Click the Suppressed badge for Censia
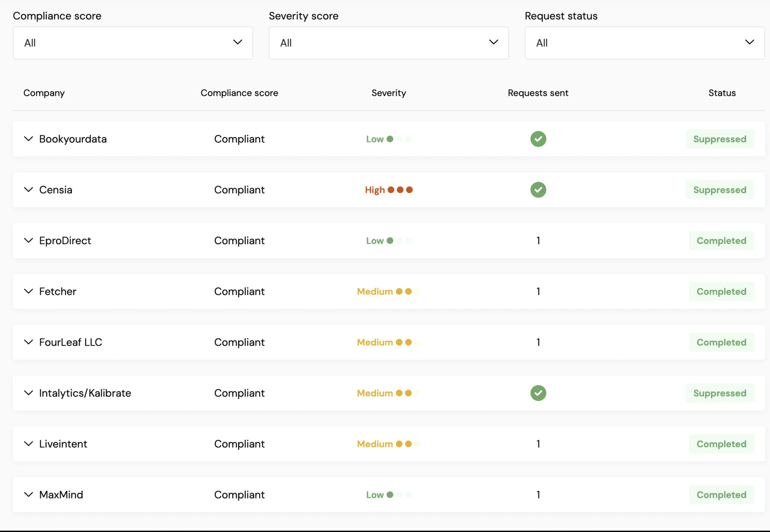The height and width of the screenshot is (532, 770). [720, 190]
